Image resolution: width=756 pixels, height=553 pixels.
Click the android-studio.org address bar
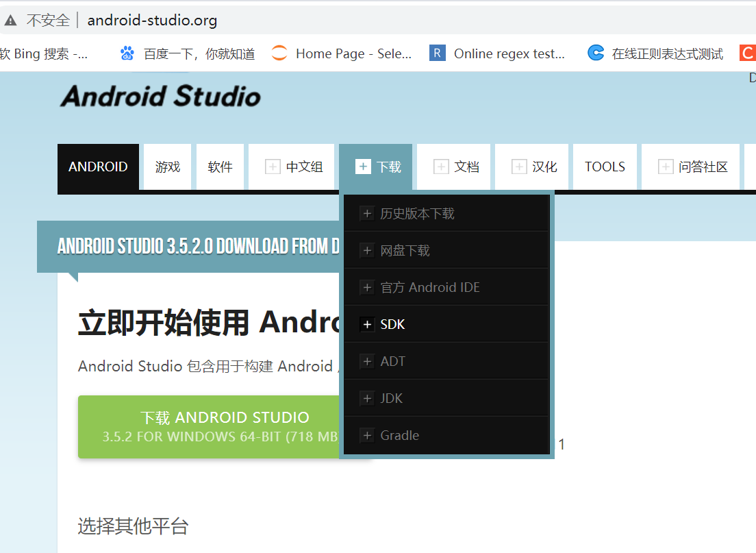pos(152,21)
